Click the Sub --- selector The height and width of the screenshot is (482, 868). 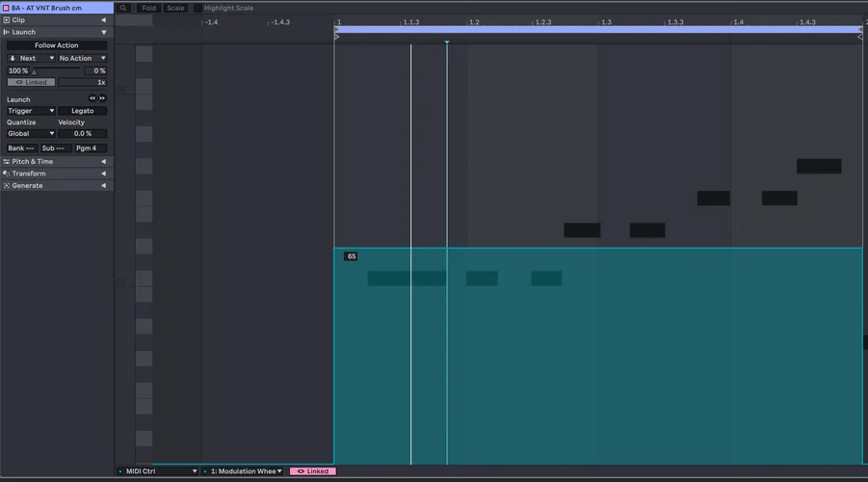click(55, 148)
